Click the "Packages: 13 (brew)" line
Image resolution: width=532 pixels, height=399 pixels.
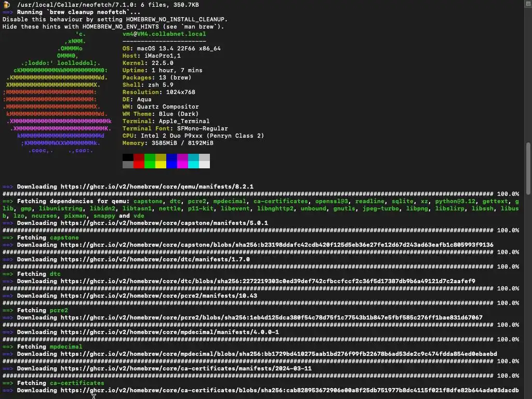[x=157, y=77]
